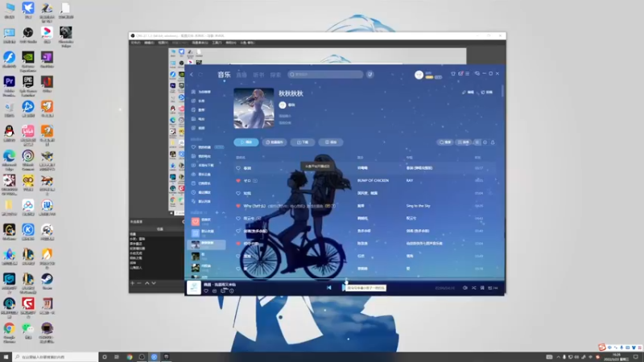
Task: Remove the scene with the OBS minus button
Action: point(139,283)
